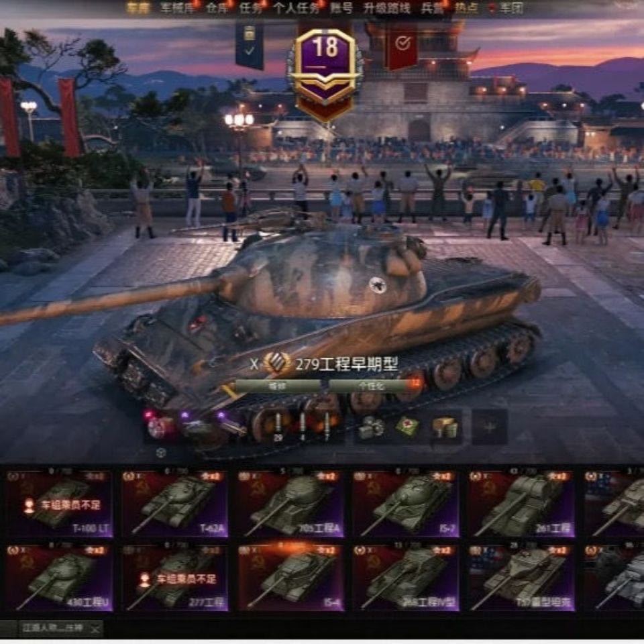The width and height of the screenshot is (644, 644).
Task: Select the IS-7 tank in carousel
Action: point(405,504)
